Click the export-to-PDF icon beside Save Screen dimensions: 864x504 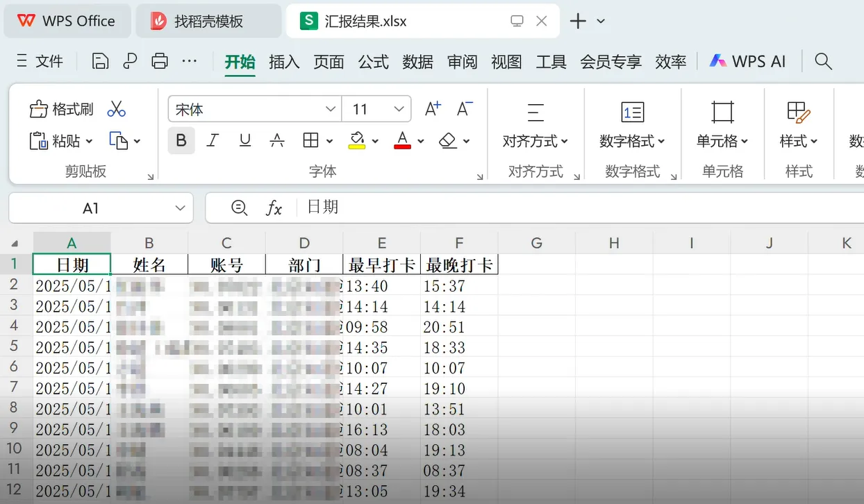pos(130,61)
